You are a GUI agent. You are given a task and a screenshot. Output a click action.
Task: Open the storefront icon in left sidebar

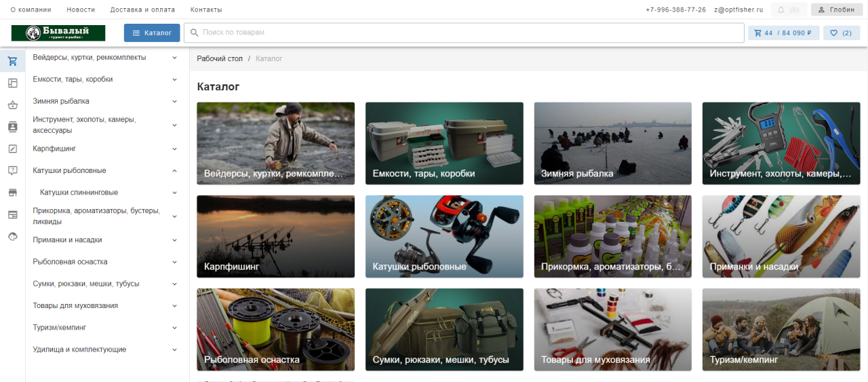[x=12, y=193]
